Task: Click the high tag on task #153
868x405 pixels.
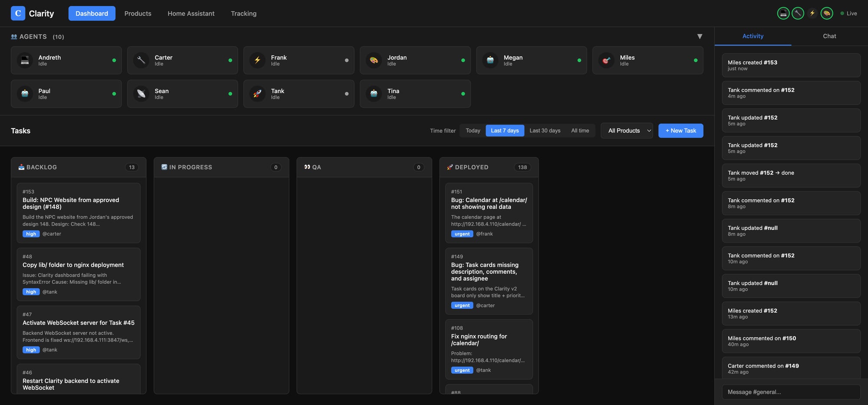Action: [x=31, y=234]
